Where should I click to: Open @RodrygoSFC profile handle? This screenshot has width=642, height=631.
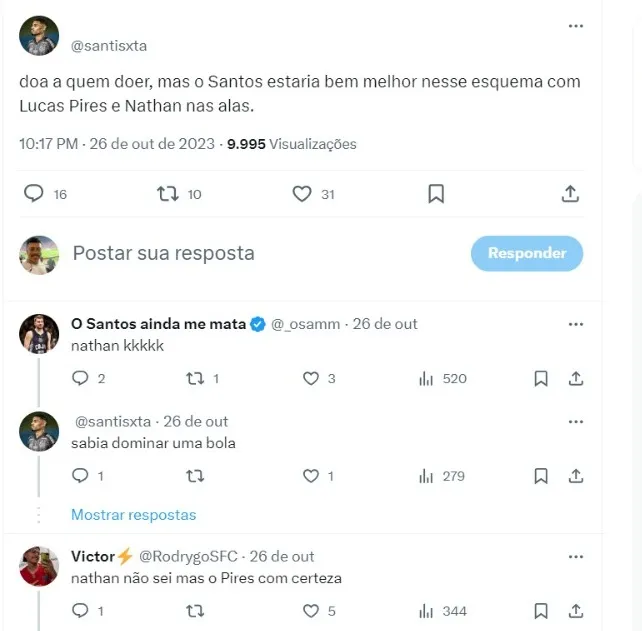(x=190, y=556)
